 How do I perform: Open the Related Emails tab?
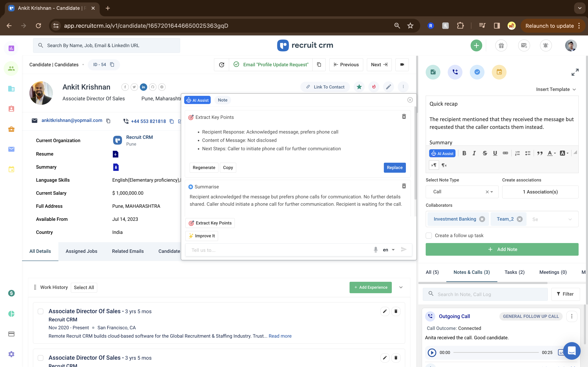click(128, 251)
